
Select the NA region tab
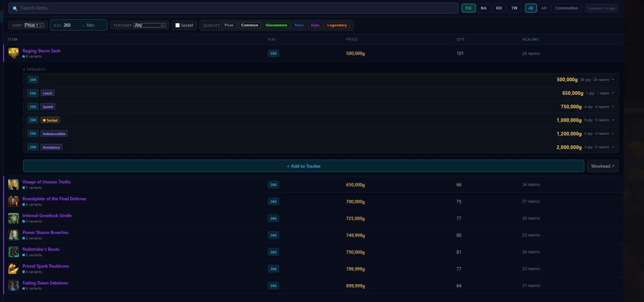484,8
